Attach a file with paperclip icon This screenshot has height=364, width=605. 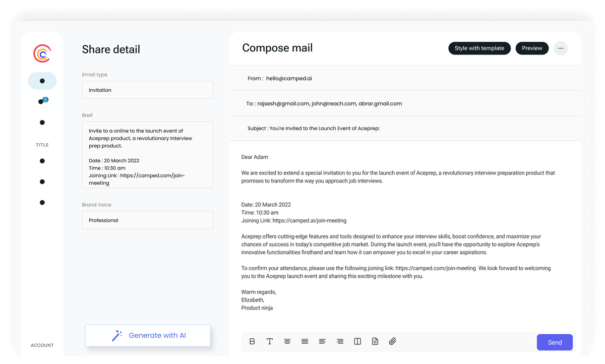393,341
